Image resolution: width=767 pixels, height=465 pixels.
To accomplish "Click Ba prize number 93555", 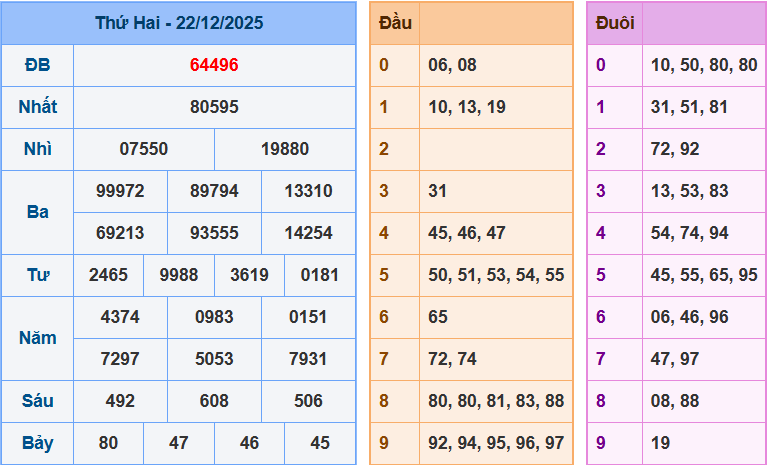I will click(x=214, y=233).
